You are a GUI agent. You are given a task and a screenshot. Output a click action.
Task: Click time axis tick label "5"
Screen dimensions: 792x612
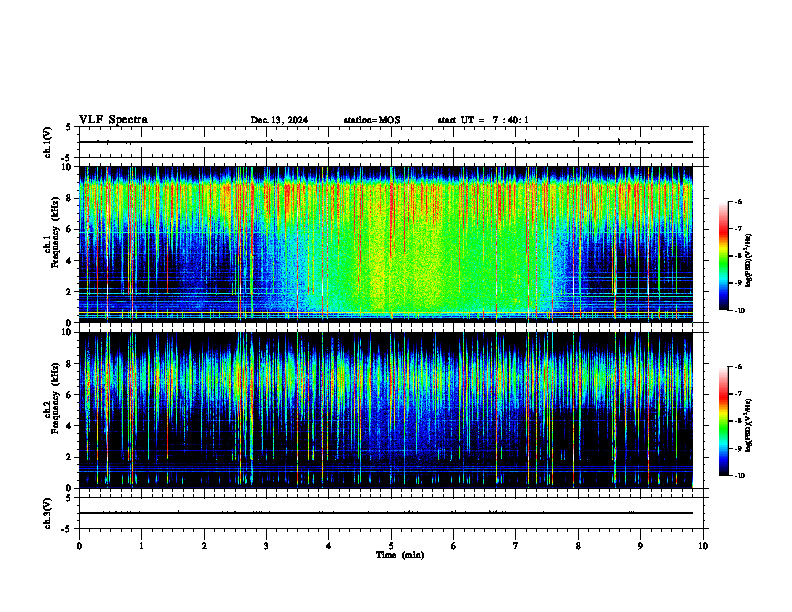click(391, 546)
